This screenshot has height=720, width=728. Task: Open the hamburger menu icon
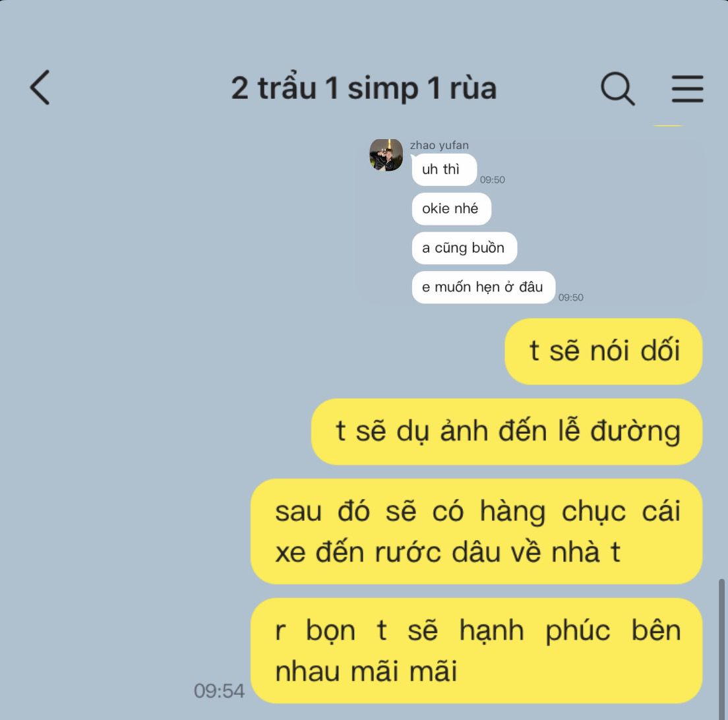coord(687,88)
